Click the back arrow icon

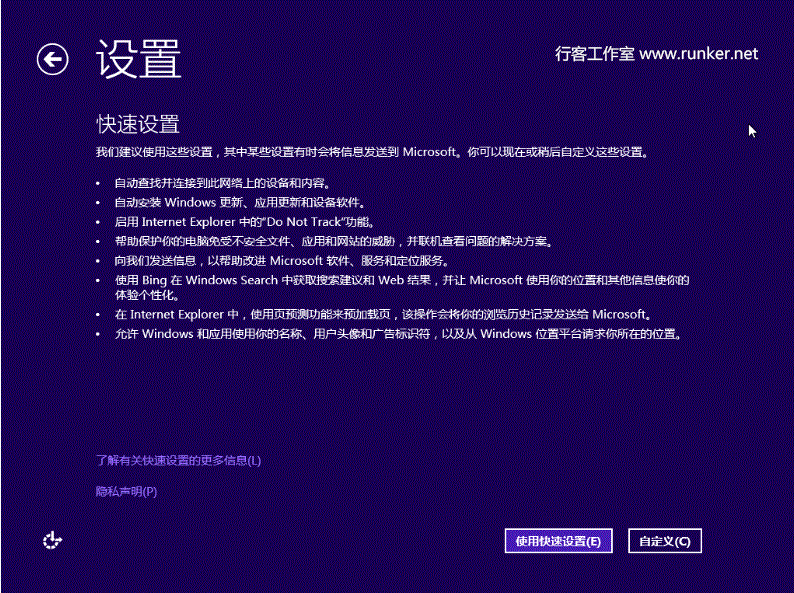click(52, 60)
